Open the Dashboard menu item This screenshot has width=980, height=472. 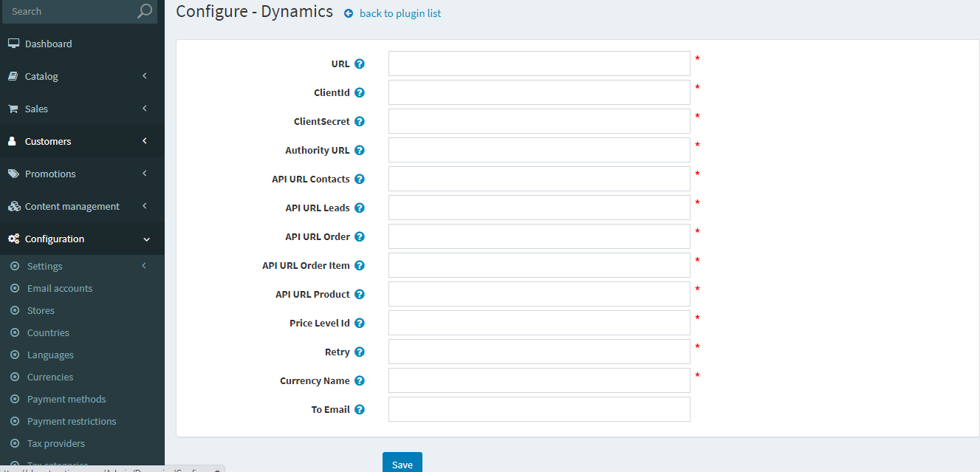tap(82, 44)
